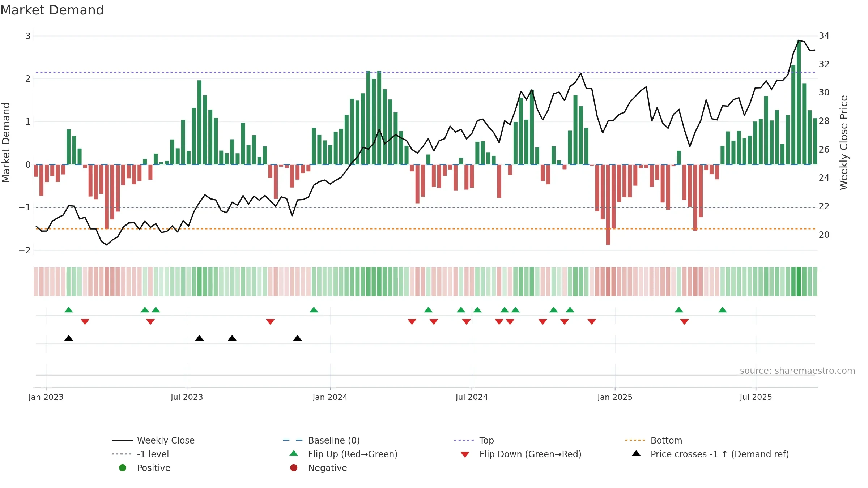Image resolution: width=868 pixels, height=488 pixels.
Task: Click the Jan 2024 x-axis label
Action: (x=330, y=397)
